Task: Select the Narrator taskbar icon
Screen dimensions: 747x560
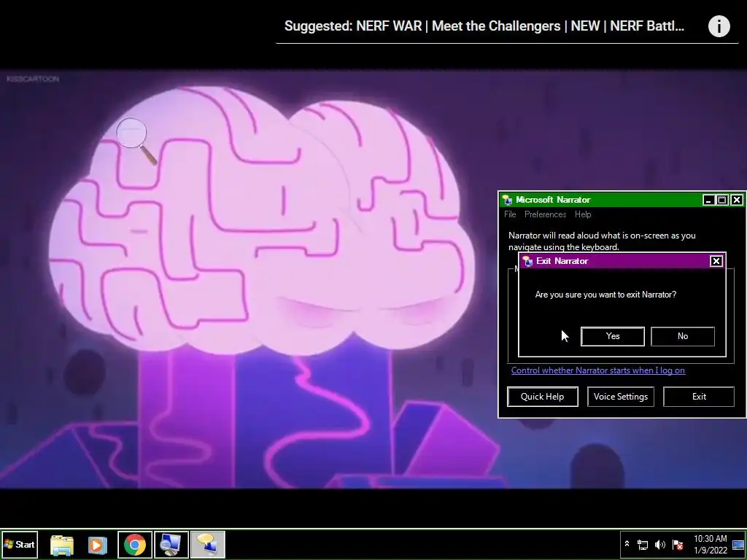Action: [208, 545]
